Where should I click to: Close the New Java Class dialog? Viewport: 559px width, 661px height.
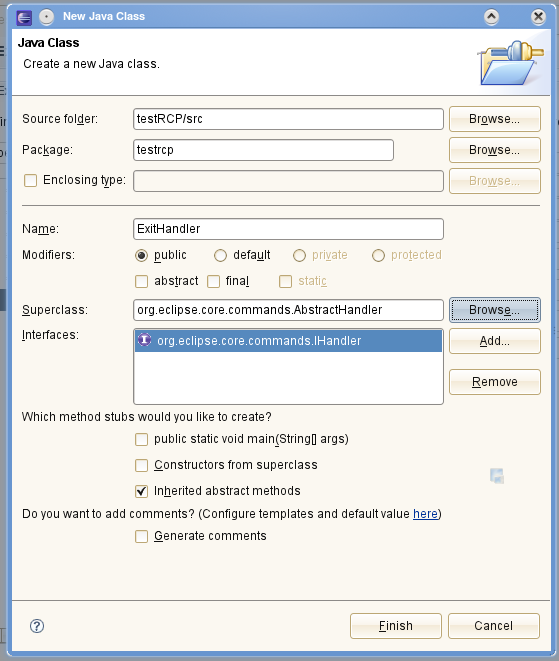(x=538, y=17)
